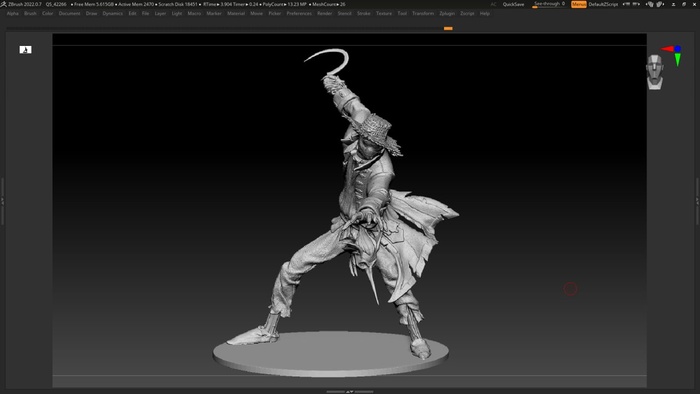Open the Brush menu
This screenshot has height=394, width=700.
30,13
